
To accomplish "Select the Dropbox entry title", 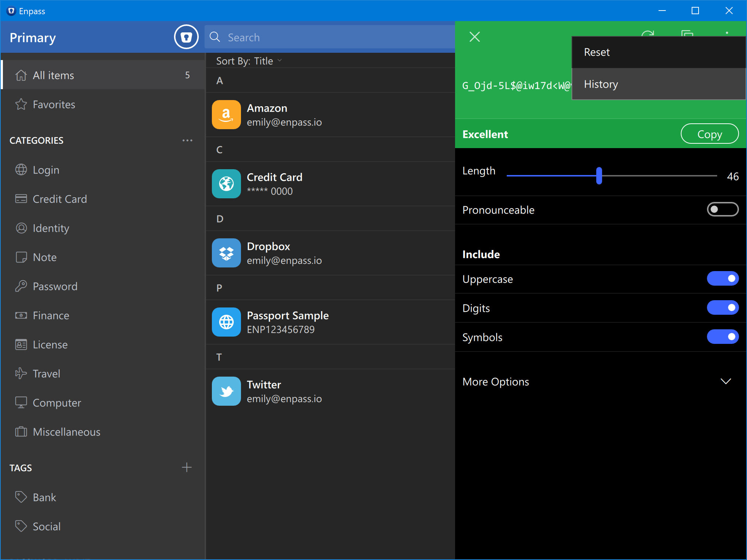I will coord(268,246).
